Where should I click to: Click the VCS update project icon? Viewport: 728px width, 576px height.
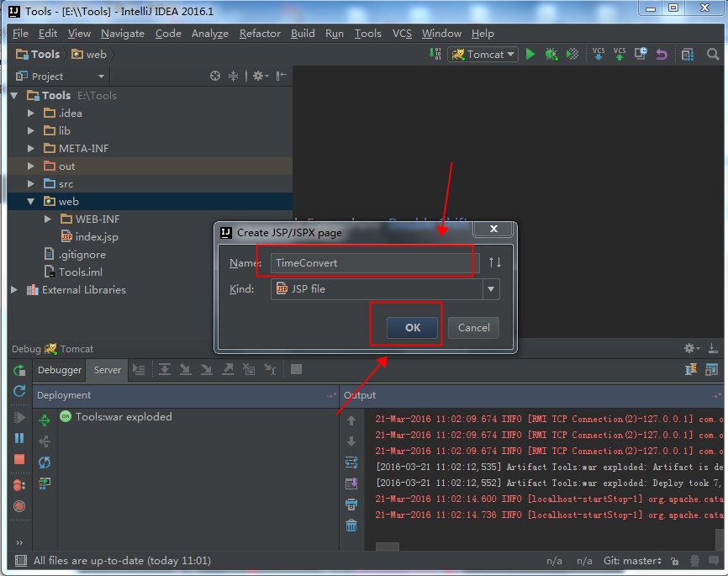599,55
